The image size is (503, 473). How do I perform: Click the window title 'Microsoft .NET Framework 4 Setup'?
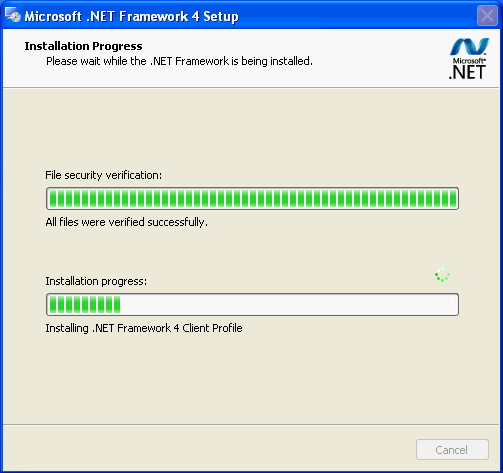pos(131,16)
